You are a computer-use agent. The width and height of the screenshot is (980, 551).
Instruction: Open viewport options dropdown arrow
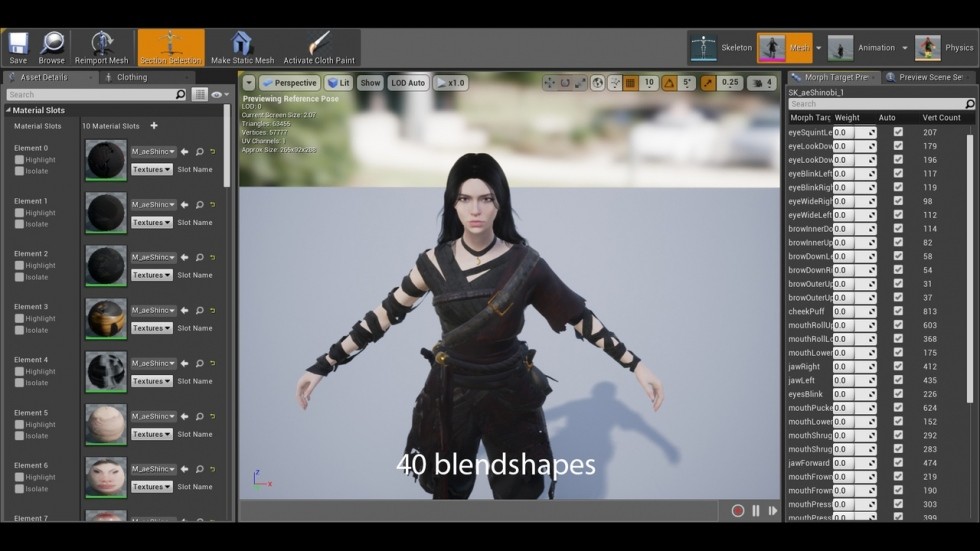point(249,82)
